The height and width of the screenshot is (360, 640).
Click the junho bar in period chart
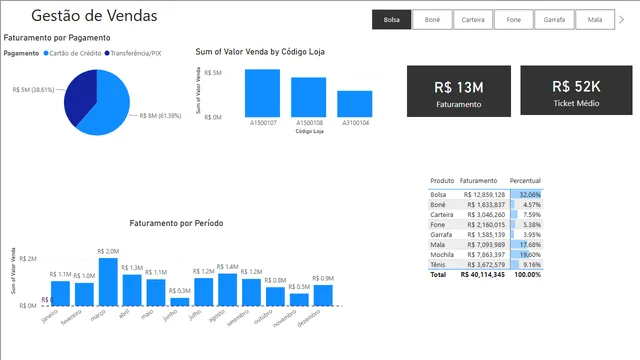[180, 302]
